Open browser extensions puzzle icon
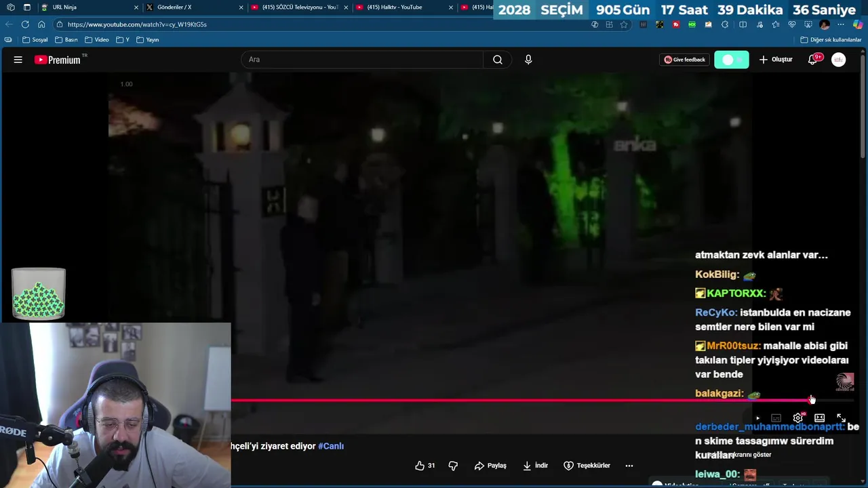The image size is (868, 488). point(725,24)
